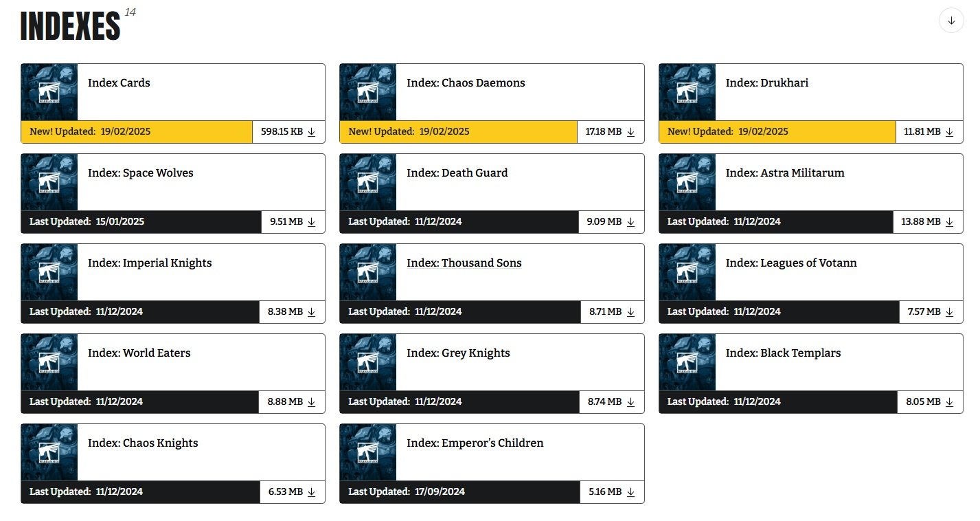Image resolution: width=980 pixels, height=521 pixels.
Task: Select 'Index: World Eaters' title
Action: (x=139, y=353)
